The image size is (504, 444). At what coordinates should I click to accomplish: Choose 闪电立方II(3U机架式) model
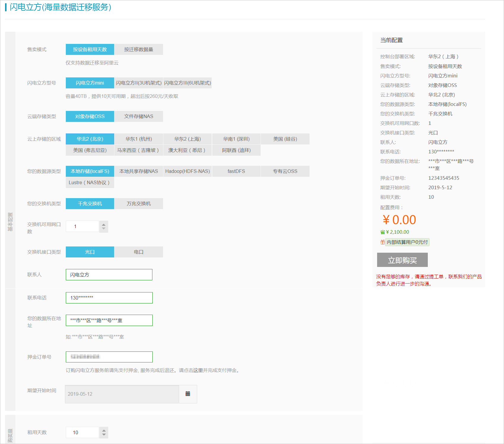[139, 83]
